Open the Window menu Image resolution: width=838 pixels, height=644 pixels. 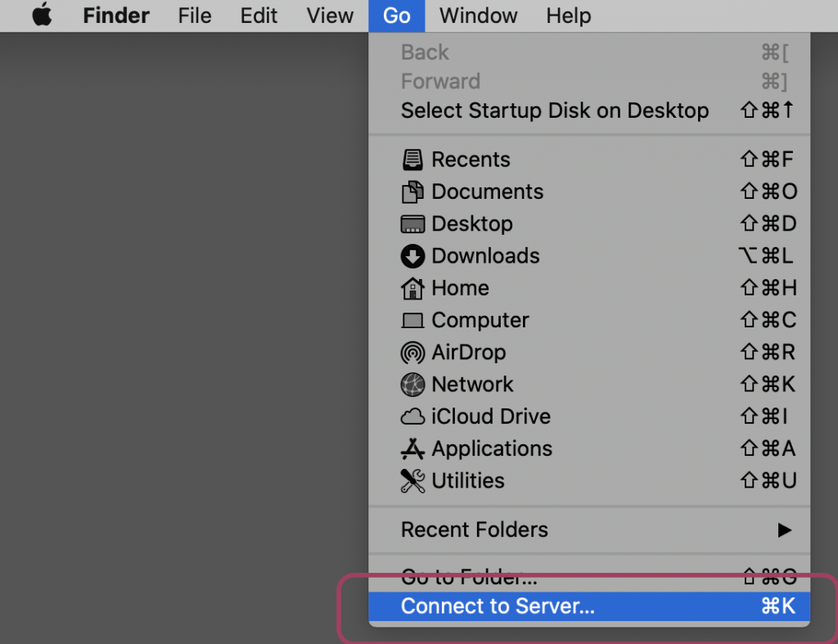[478, 16]
